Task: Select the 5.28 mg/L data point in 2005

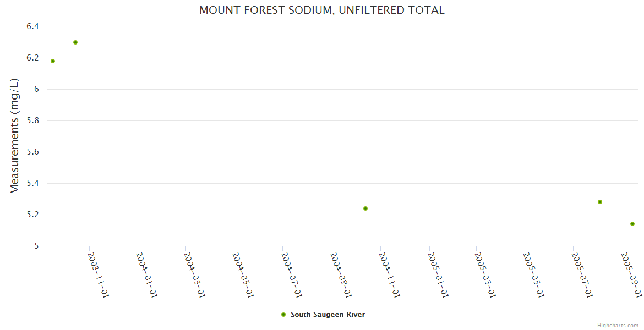Action: (600, 202)
